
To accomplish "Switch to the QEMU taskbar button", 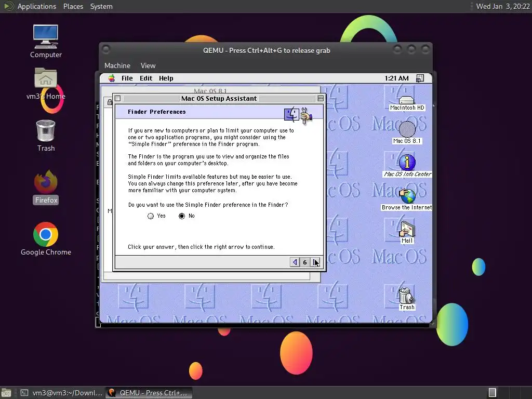I will [149, 393].
